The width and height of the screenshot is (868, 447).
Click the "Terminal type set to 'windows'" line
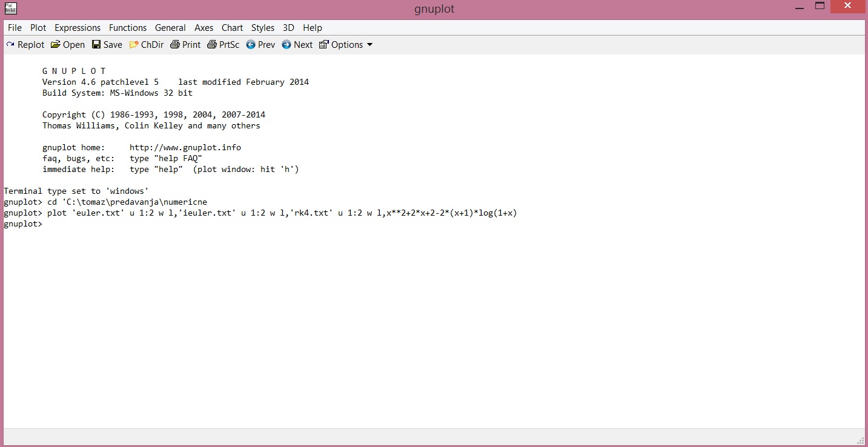coord(76,191)
